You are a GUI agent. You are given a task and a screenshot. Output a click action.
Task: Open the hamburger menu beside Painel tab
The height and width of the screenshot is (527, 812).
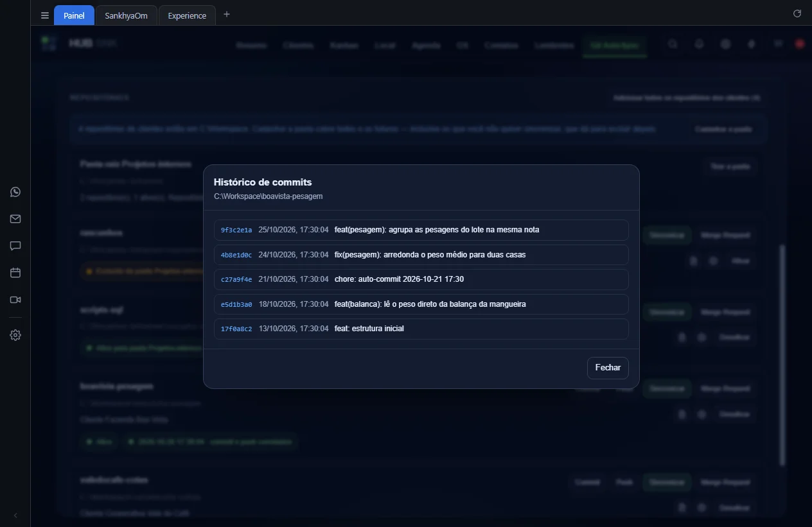click(x=44, y=15)
